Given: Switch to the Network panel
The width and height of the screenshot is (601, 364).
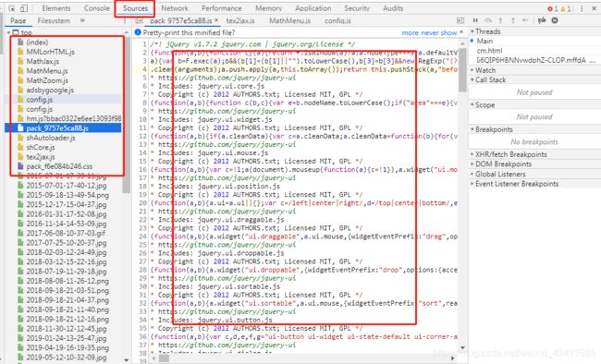Looking at the screenshot, I should point(175,8).
